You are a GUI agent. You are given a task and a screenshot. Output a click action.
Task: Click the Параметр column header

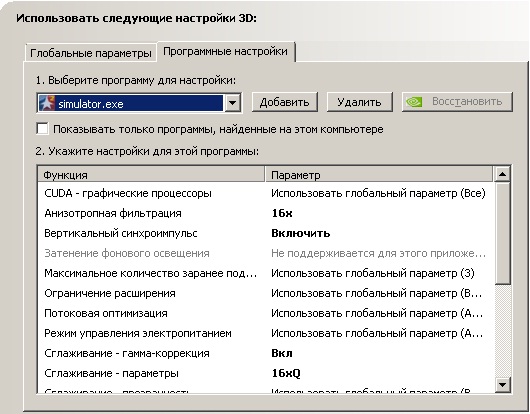(379, 175)
